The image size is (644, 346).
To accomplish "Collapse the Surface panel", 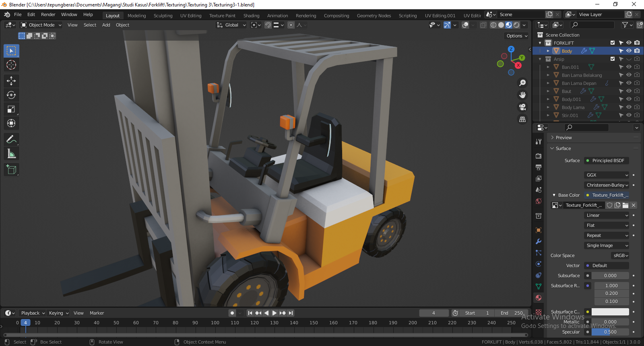I will pyautogui.click(x=552, y=148).
